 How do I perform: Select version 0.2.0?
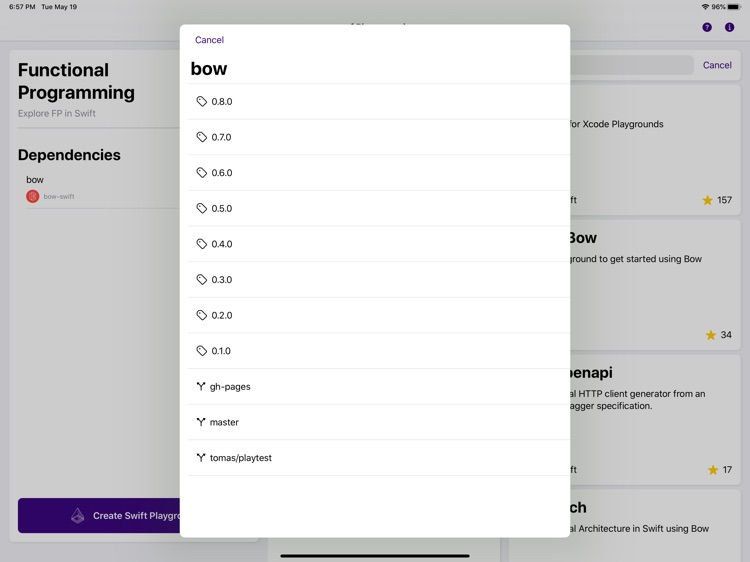coord(379,315)
